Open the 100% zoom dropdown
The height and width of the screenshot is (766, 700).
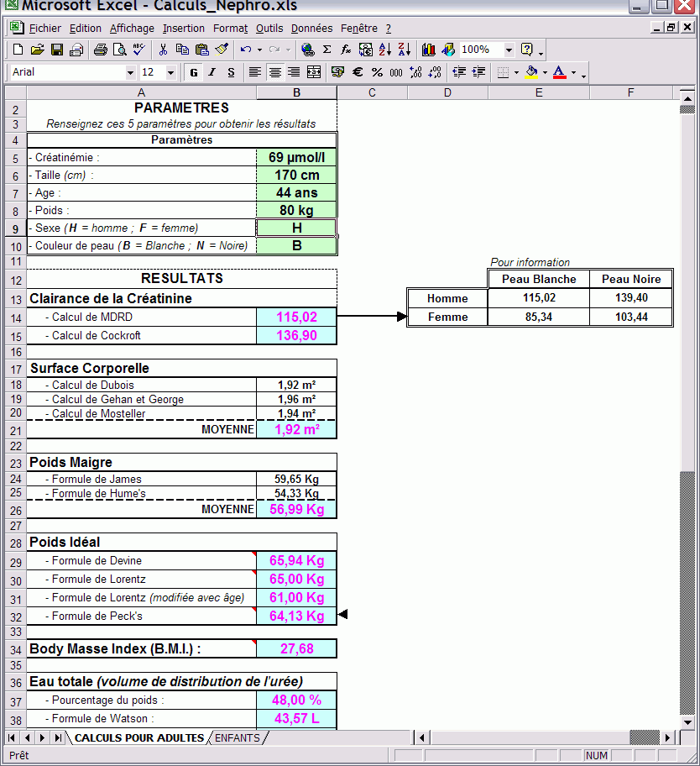[x=509, y=50]
